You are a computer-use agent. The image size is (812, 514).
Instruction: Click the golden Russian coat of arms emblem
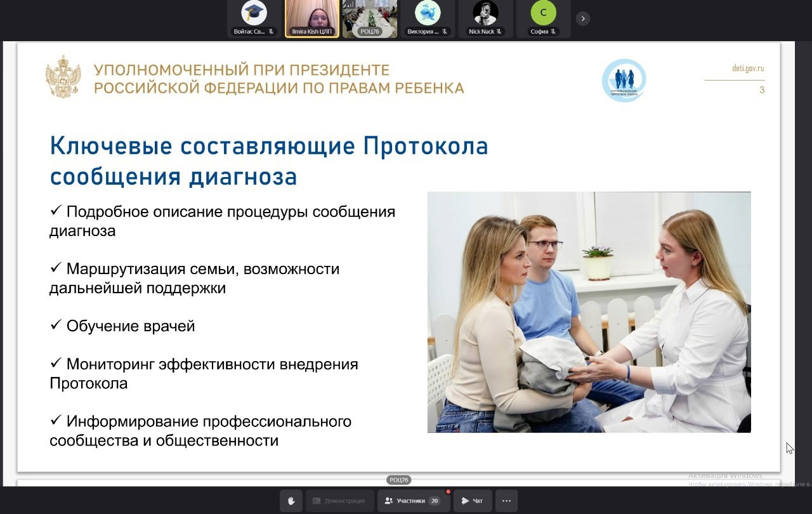[x=63, y=77]
